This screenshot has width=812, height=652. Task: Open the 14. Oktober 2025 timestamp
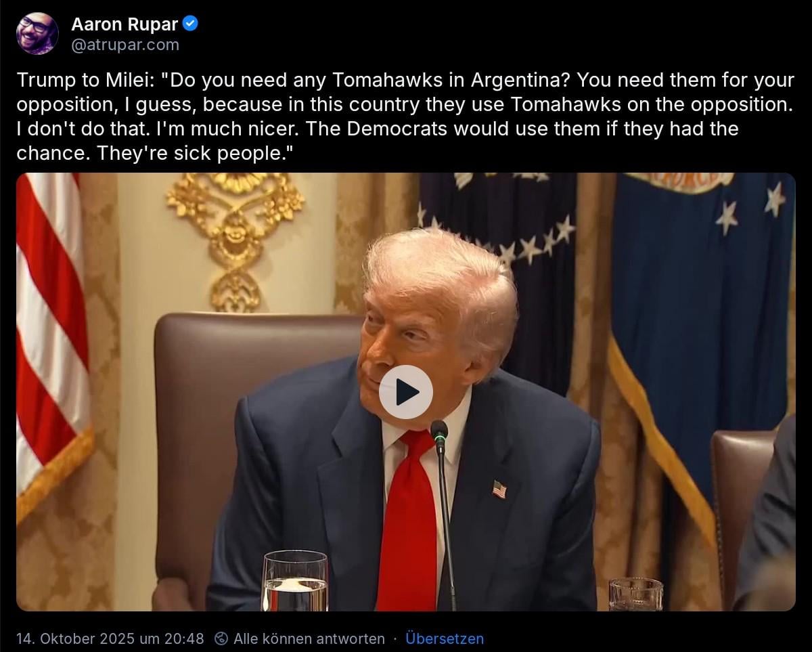110,638
